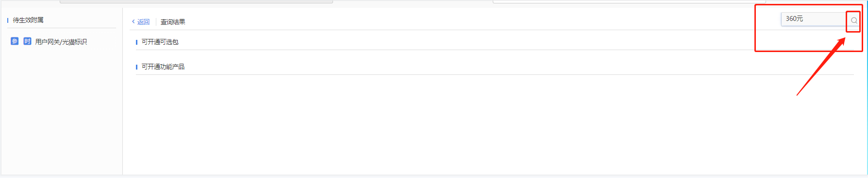Click the blue 参 badge icon
Screen dimensions: 868x178
coord(15,41)
